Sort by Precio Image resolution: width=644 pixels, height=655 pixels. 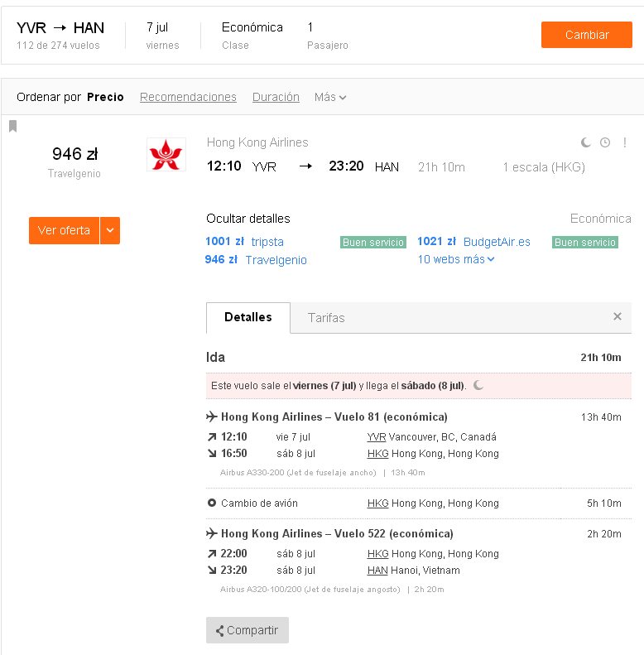(x=105, y=97)
